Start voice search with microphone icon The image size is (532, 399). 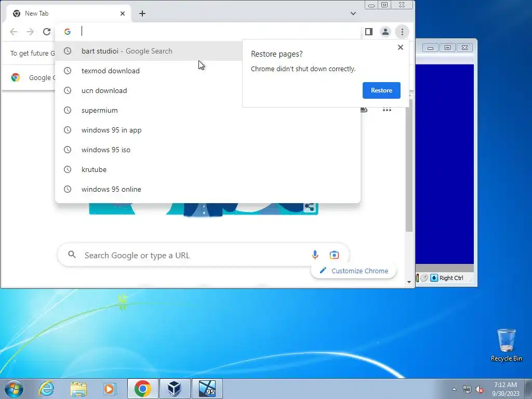tap(315, 255)
